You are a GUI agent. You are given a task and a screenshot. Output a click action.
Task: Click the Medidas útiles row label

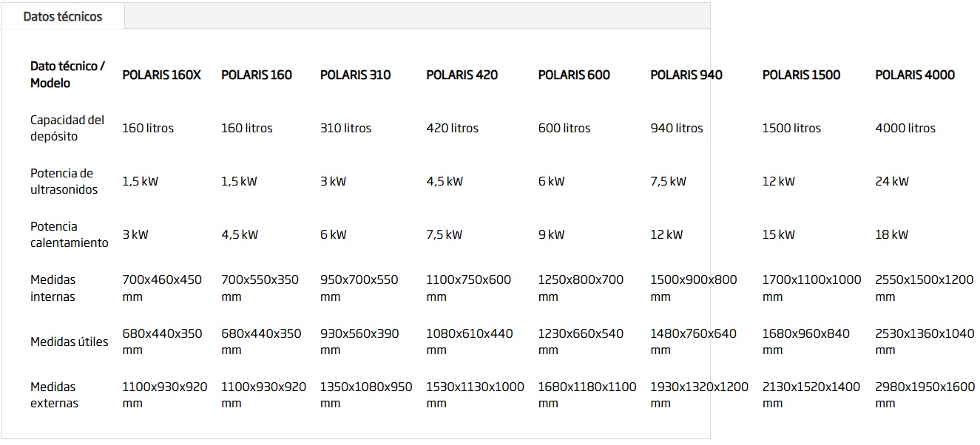click(x=70, y=342)
